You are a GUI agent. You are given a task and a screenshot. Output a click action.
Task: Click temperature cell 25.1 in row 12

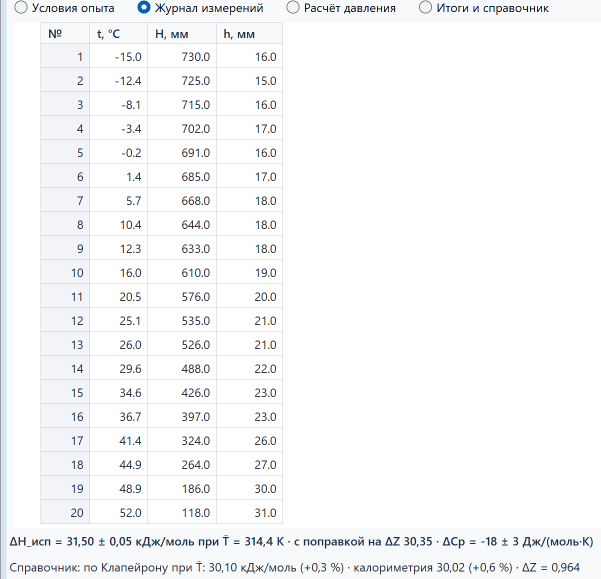(118, 320)
